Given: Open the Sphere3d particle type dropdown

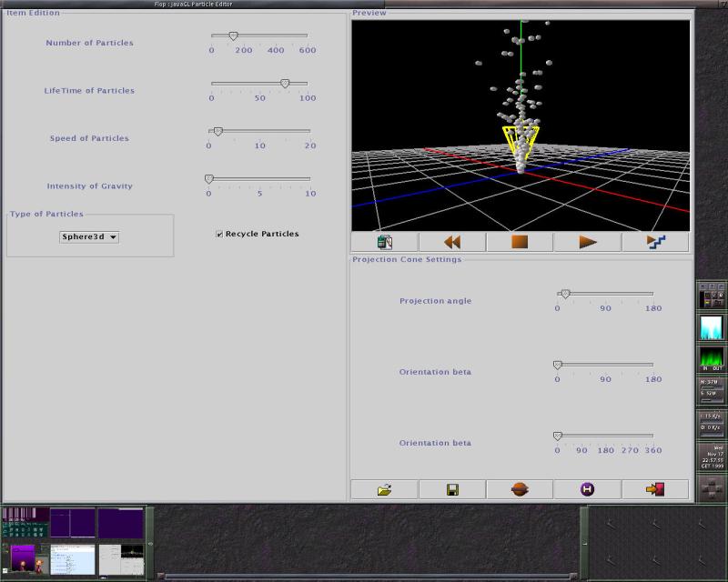Looking at the screenshot, I should pos(89,237).
